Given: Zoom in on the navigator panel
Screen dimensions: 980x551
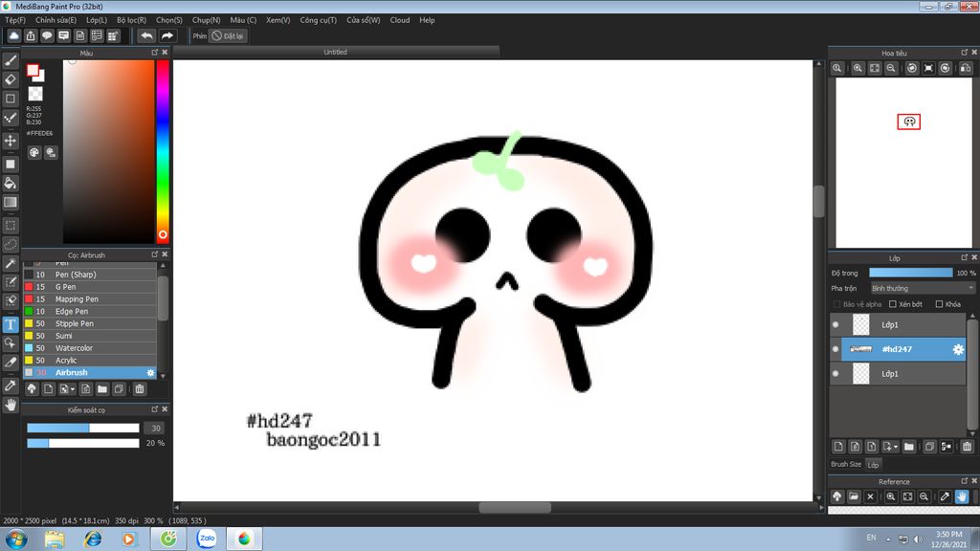Looking at the screenshot, I should pyautogui.click(x=858, y=68).
